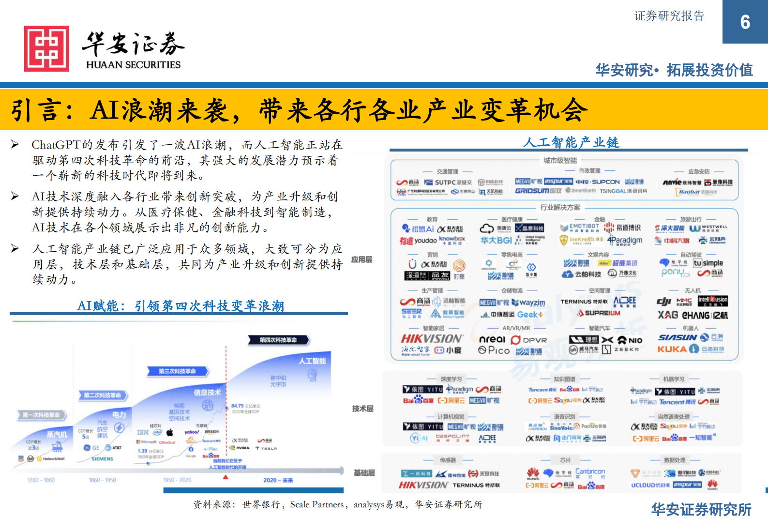Click the Geek+ logo
The image size is (768, 532).
click(x=530, y=315)
